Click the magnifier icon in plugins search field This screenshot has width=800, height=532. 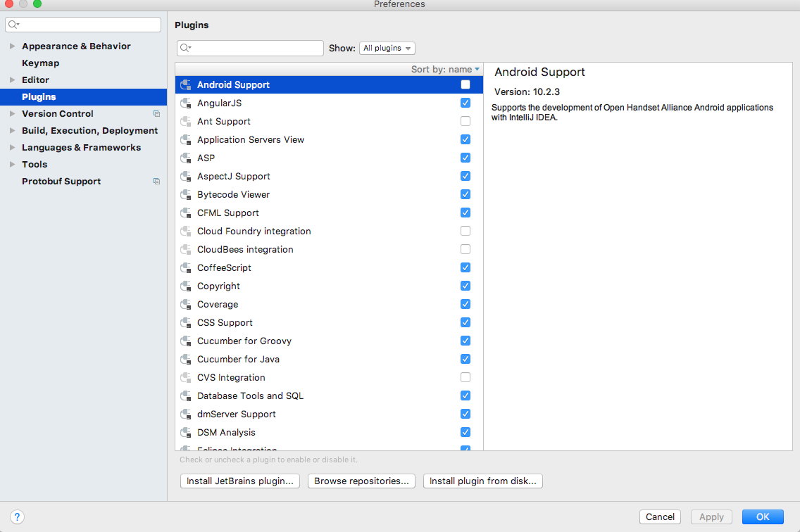[185, 48]
